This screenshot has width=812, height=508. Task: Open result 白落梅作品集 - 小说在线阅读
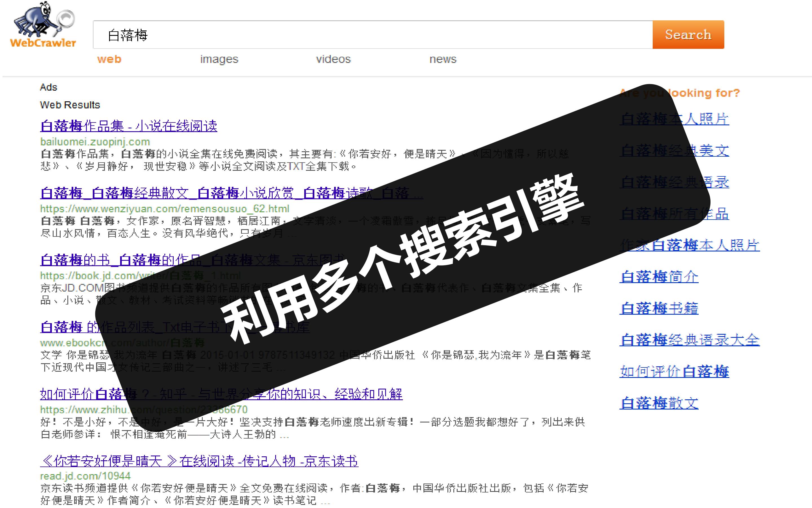pos(129,126)
